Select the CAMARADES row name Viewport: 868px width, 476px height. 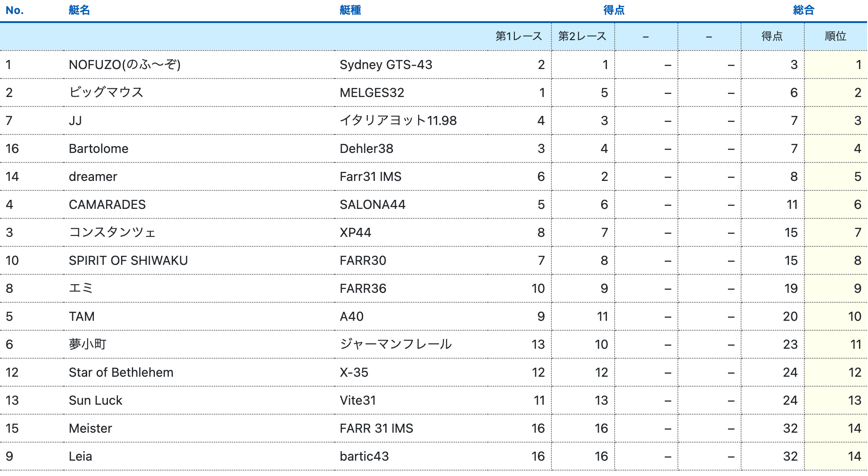click(107, 204)
